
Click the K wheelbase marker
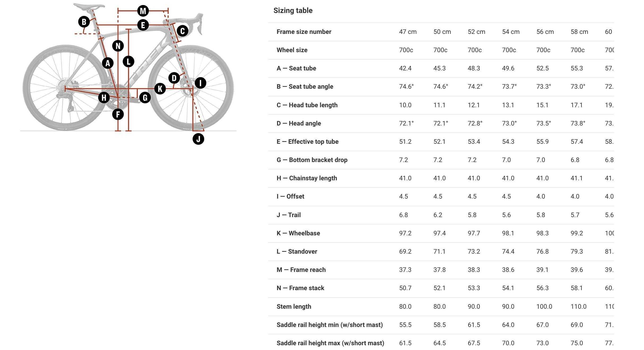pyautogui.click(x=160, y=88)
